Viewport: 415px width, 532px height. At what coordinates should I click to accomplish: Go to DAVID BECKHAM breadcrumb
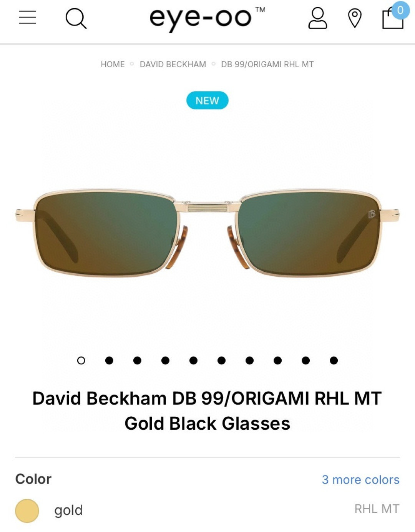pyautogui.click(x=173, y=64)
